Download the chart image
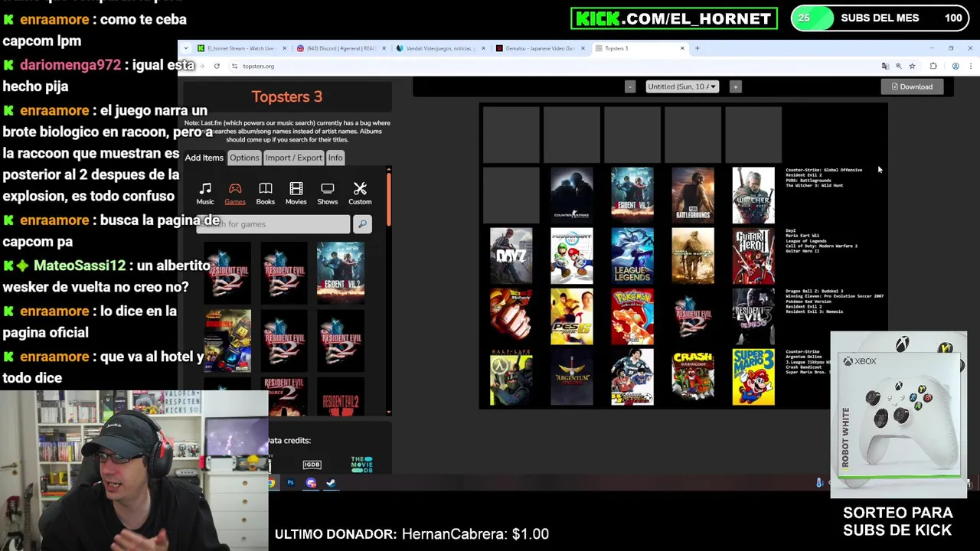 tap(912, 86)
